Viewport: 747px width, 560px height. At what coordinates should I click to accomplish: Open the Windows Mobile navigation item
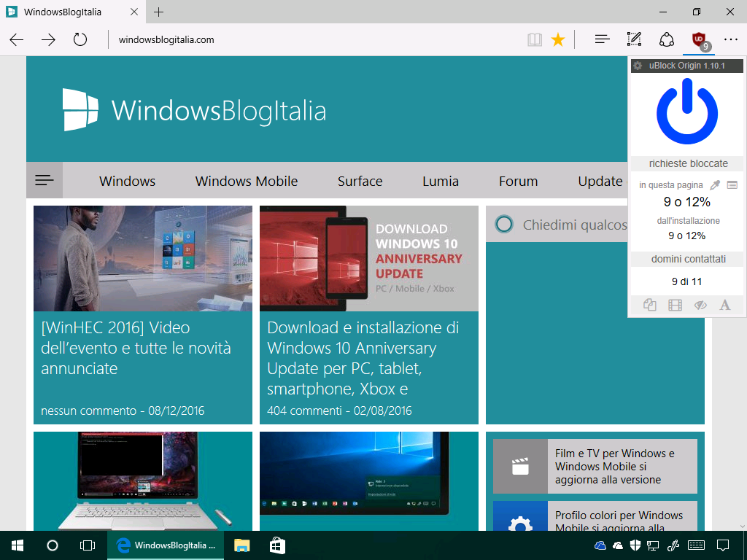(247, 181)
